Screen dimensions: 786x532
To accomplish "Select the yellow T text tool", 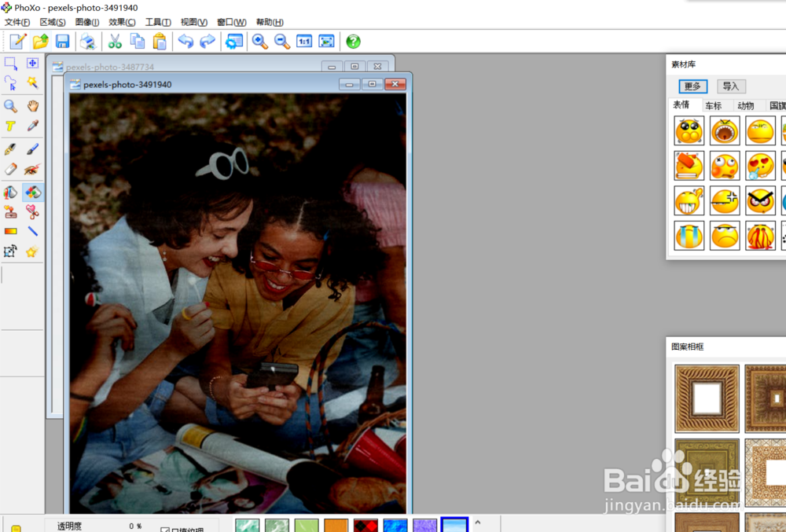I will pyautogui.click(x=10, y=126).
